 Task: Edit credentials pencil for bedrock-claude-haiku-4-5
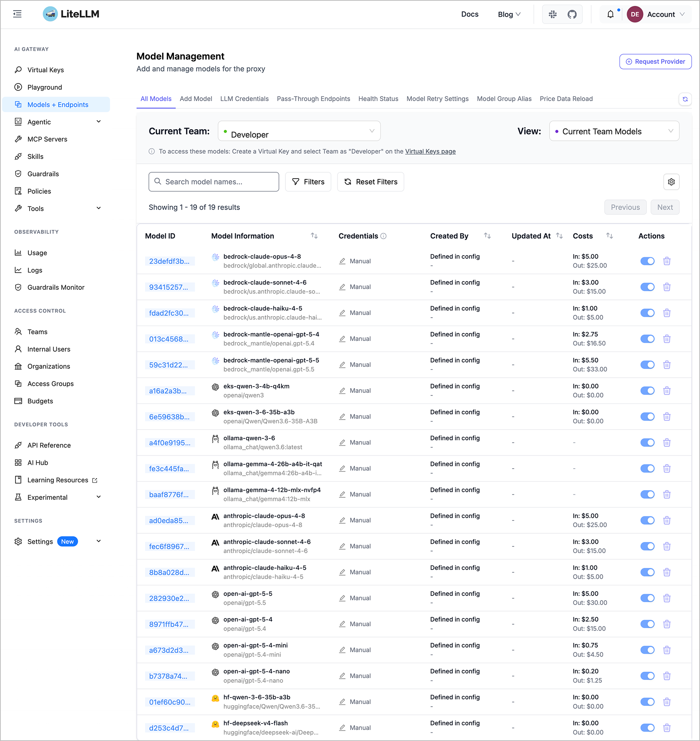[x=342, y=313]
